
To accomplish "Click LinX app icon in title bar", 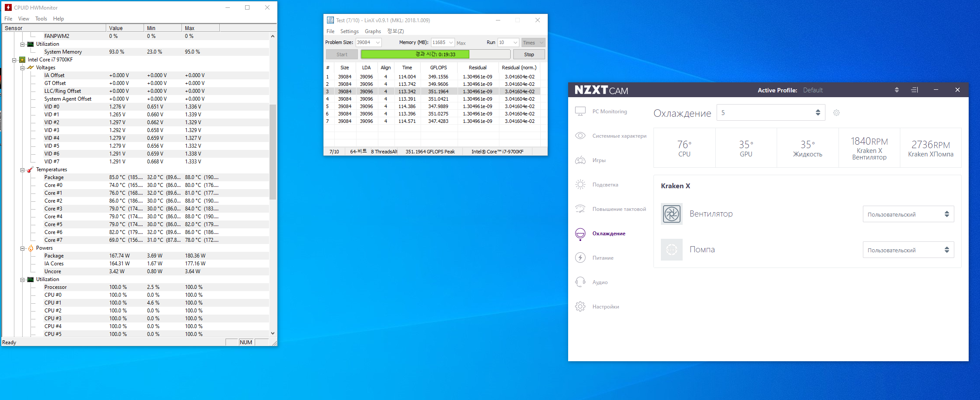I will tap(330, 20).
